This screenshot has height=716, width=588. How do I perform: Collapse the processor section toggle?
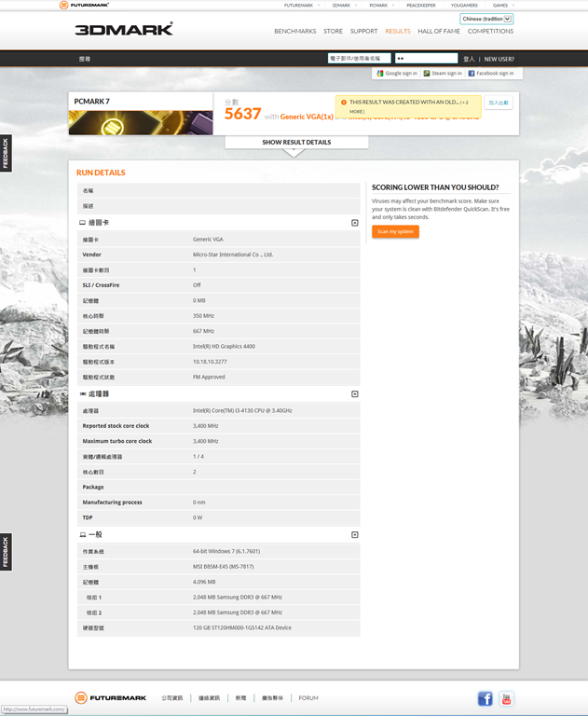pyautogui.click(x=355, y=394)
